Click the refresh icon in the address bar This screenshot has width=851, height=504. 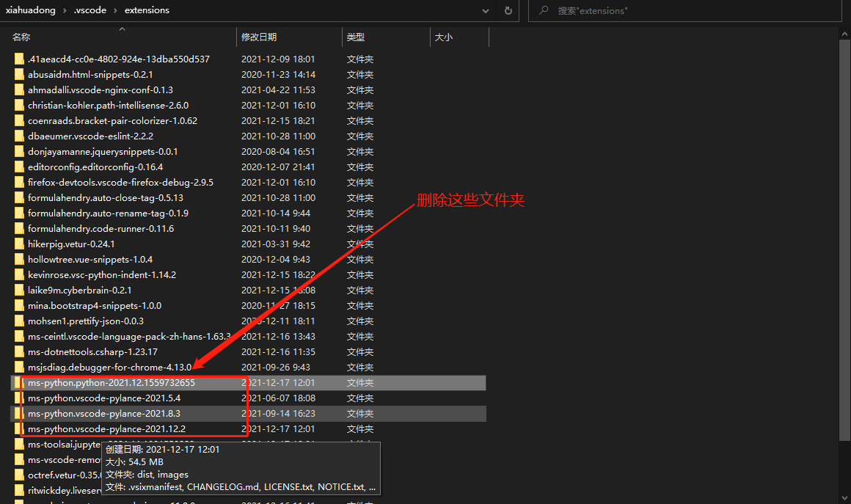click(508, 10)
